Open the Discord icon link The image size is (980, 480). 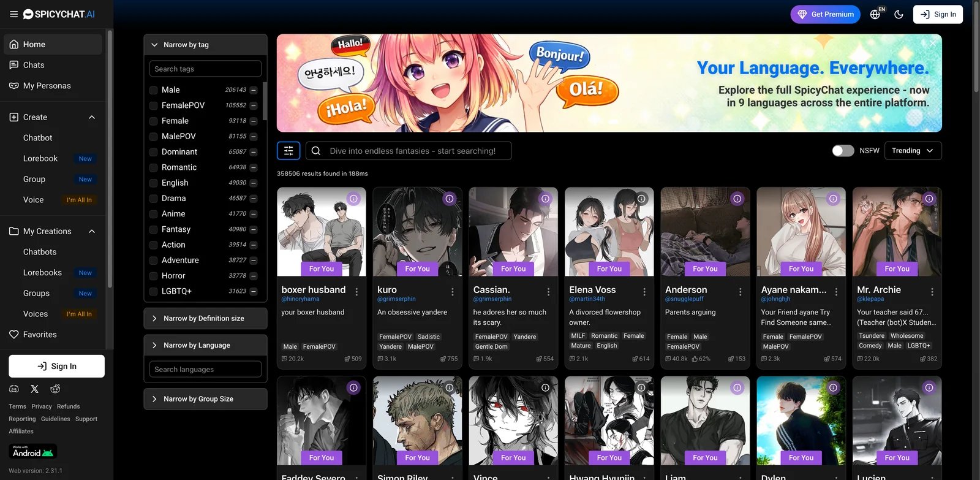pos(14,389)
